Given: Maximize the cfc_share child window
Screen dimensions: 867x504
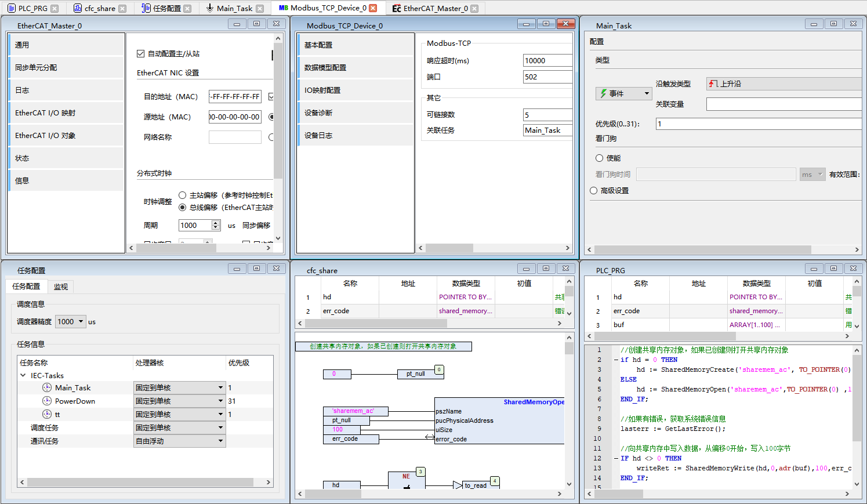Looking at the screenshot, I should [546, 269].
